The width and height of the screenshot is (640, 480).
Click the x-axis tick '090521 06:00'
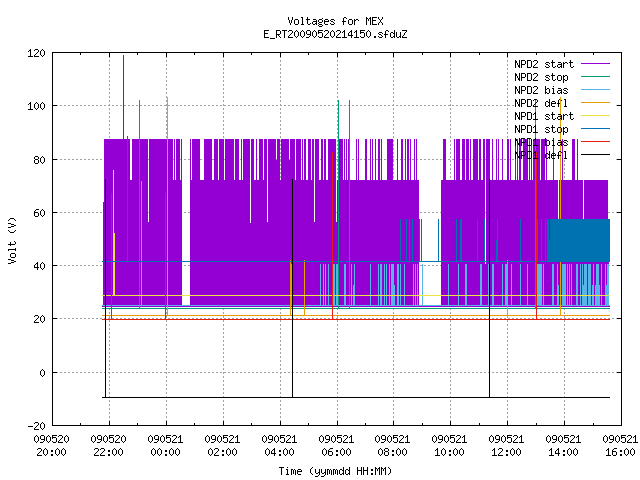pyautogui.click(x=336, y=446)
